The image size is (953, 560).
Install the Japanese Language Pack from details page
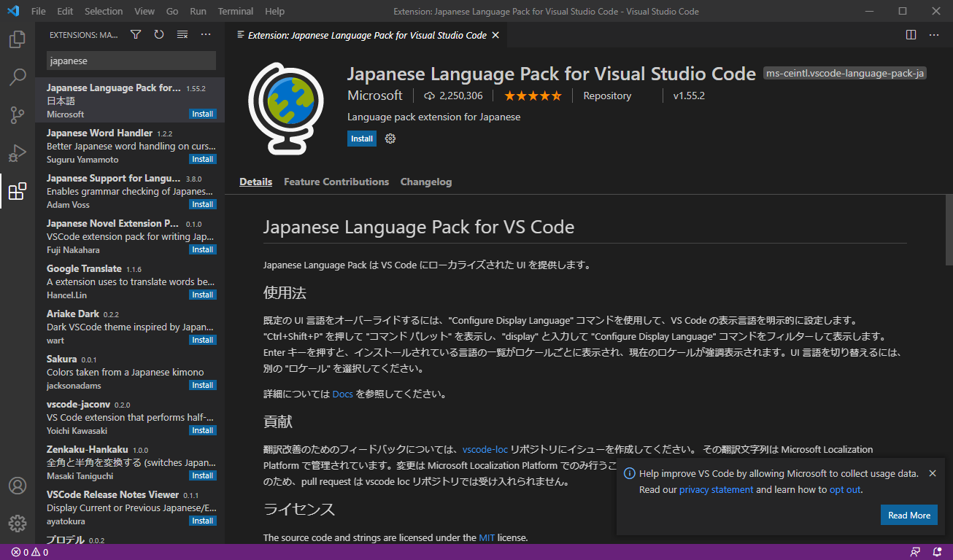pos(362,139)
